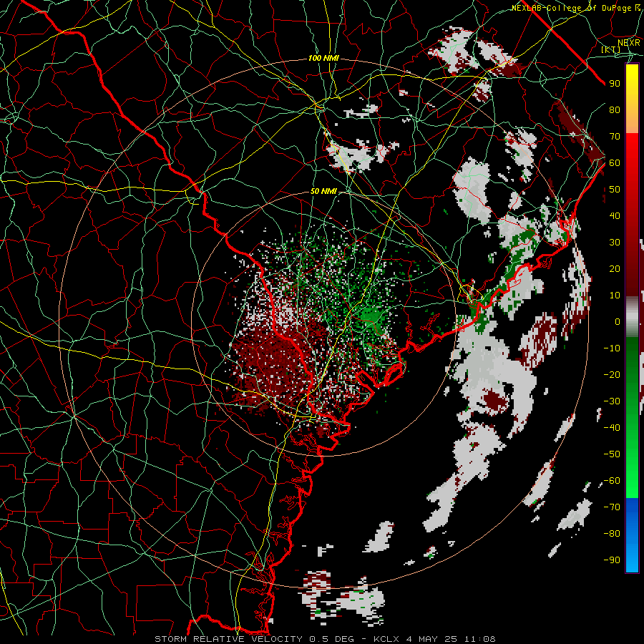Image resolution: width=644 pixels, height=644 pixels.
Task: Click the -90 value on velocity scale
Action: point(612,560)
